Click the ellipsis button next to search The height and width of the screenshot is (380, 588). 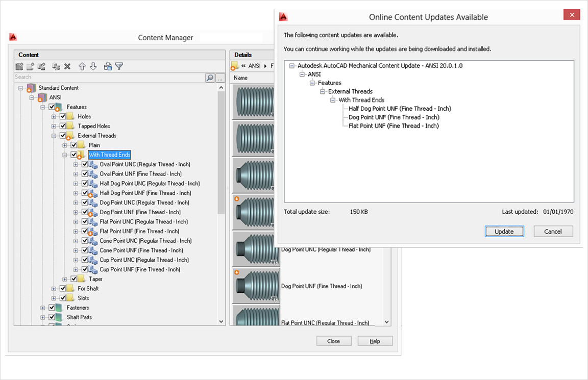(x=220, y=78)
